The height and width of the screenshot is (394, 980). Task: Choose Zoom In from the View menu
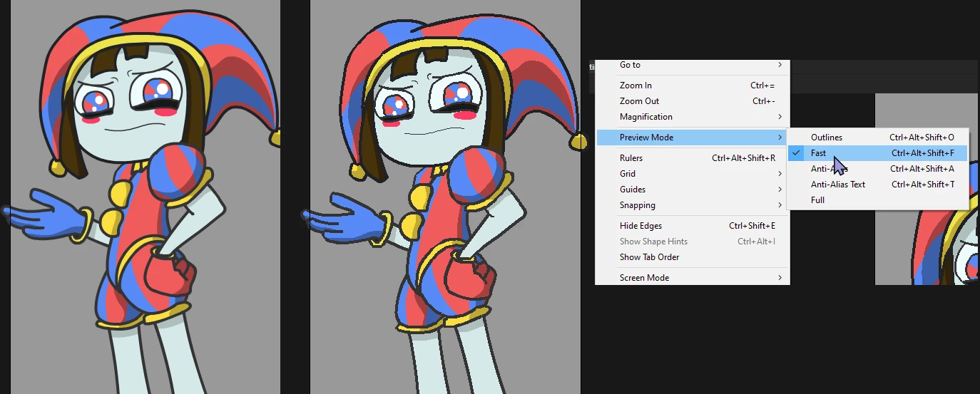(693, 85)
